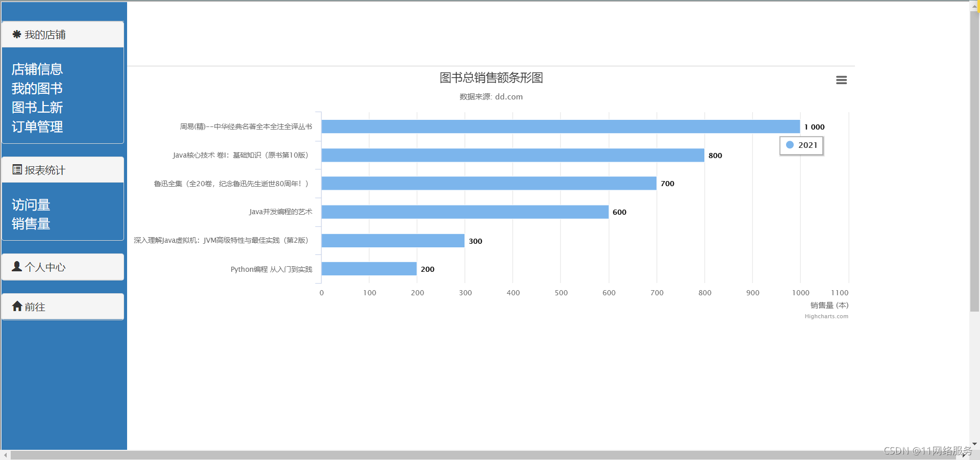980x460 pixels.
Task: Click the home icon beside 前往
Action: (17, 306)
